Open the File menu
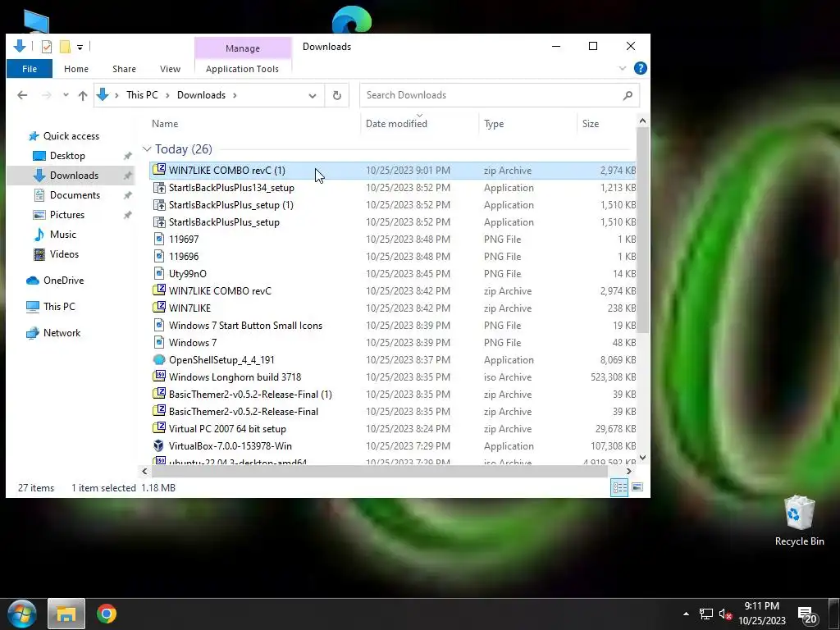Screen dimensions: 840x630 [30, 69]
